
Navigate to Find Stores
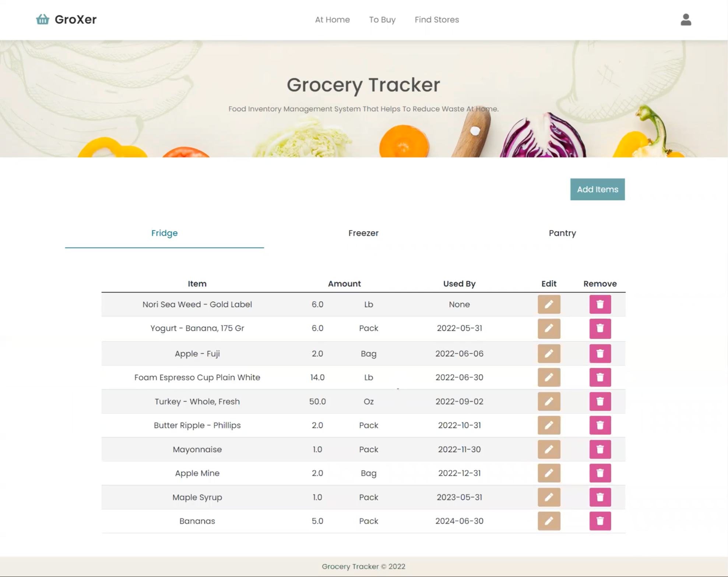tap(436, 20)
